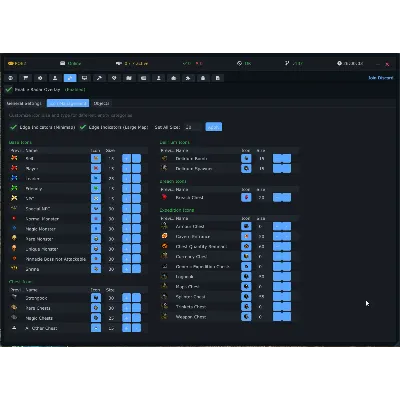Change the icon for Logbook row
400x400 pixels.
(246, 276)
